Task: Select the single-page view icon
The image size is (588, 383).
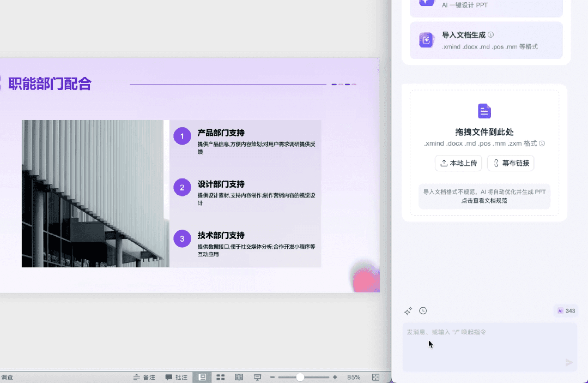Action: (x=202, y=376)
